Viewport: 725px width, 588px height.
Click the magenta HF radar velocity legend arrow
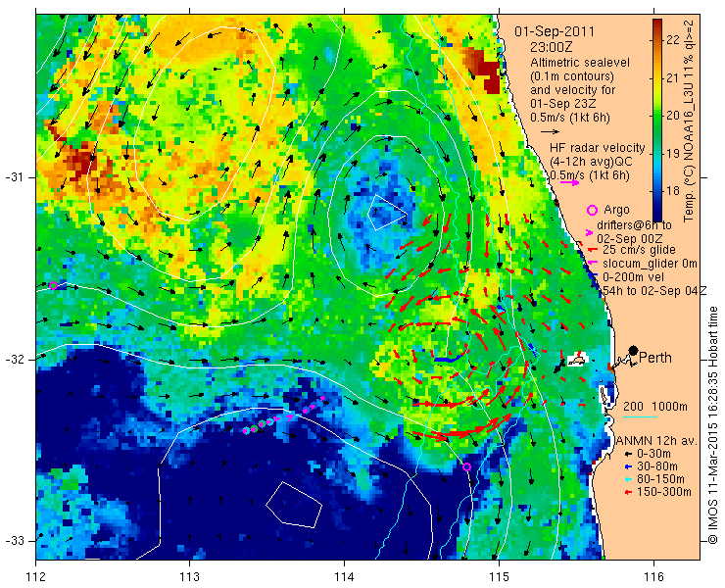click(x=569, y=182)
